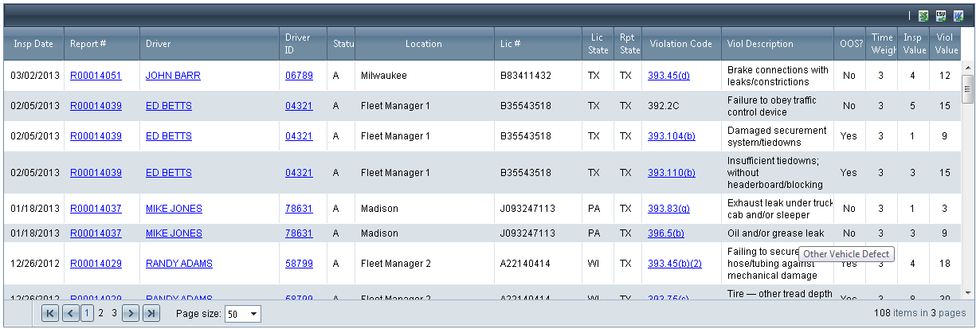
Task: Open page 3 of the results
Action: pyautogui.click(x=115, y=314)
